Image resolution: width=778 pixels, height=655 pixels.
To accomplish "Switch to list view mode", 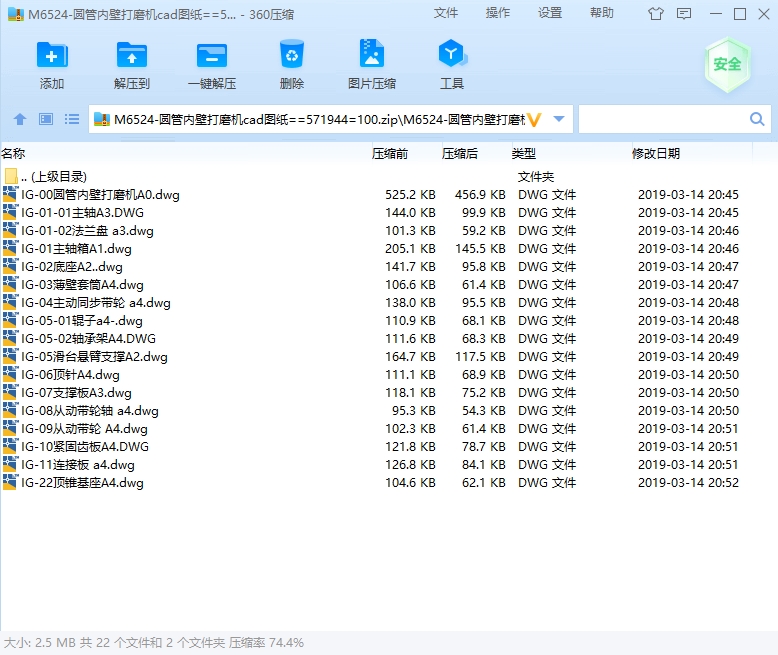I will tap(72, 119).
